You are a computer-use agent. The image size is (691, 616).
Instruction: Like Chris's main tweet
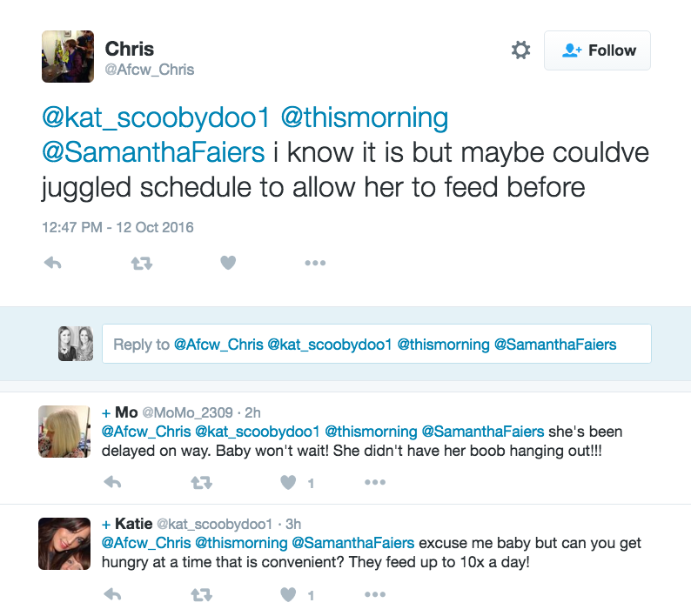(x=228, y=263)
